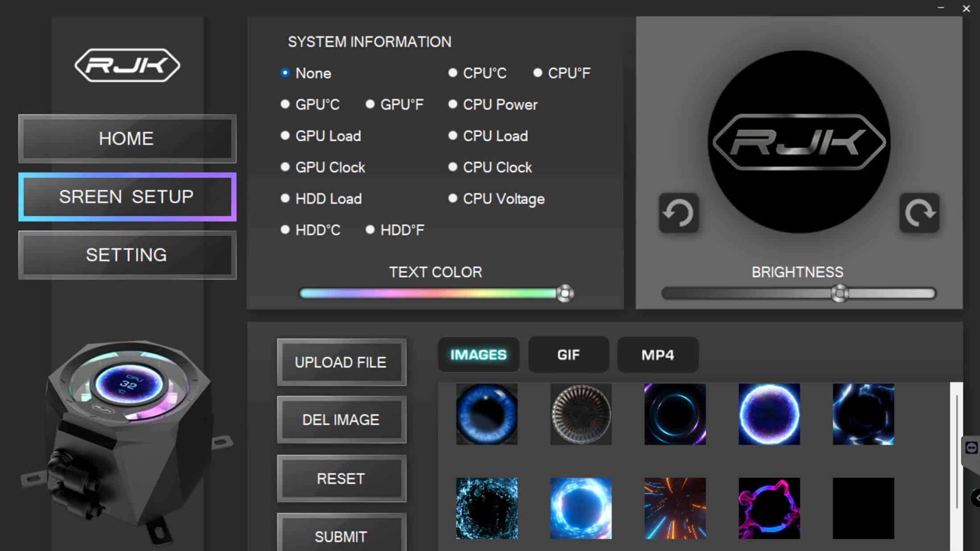Select the plain black image thumbnail
This screenshot has width=980, height=551.
pos(863,509)
